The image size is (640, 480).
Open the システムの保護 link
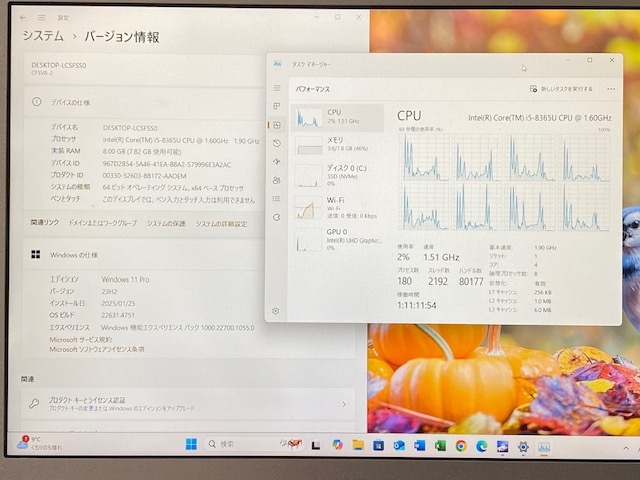tap(166, 224)
